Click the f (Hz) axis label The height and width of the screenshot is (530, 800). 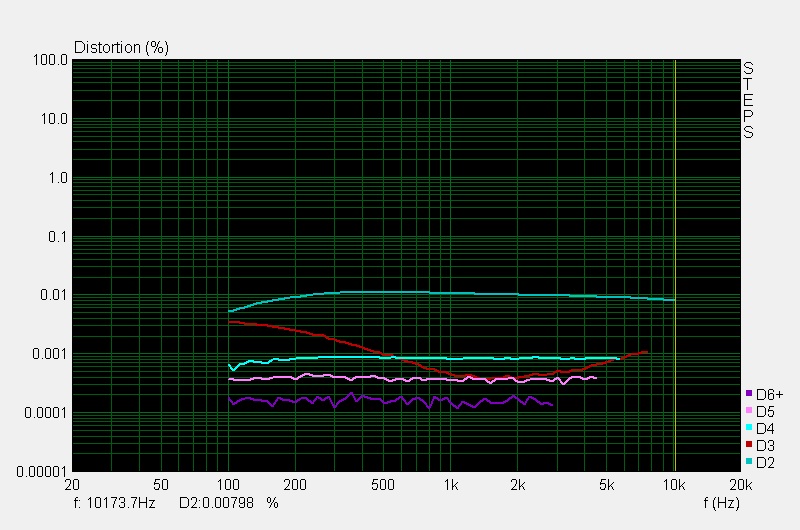(x=721, y=503)
